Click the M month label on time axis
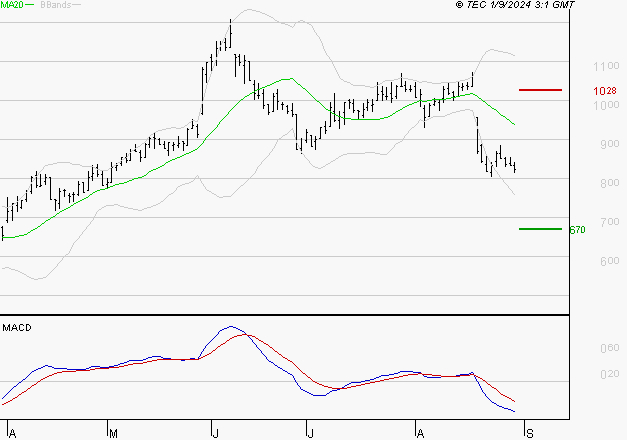 [114, 434]
